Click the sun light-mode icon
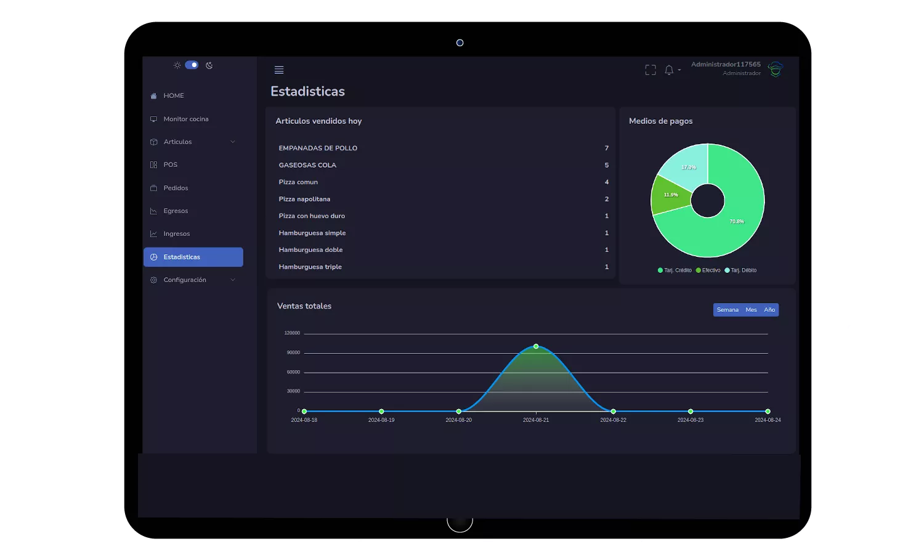 (x=177, y=65)
